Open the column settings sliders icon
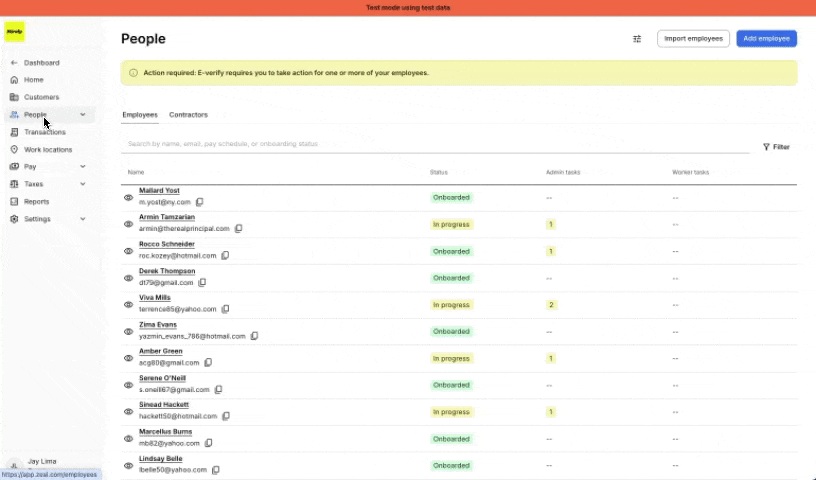The height and width of the screenshot is (480, 816). [637, 39]
